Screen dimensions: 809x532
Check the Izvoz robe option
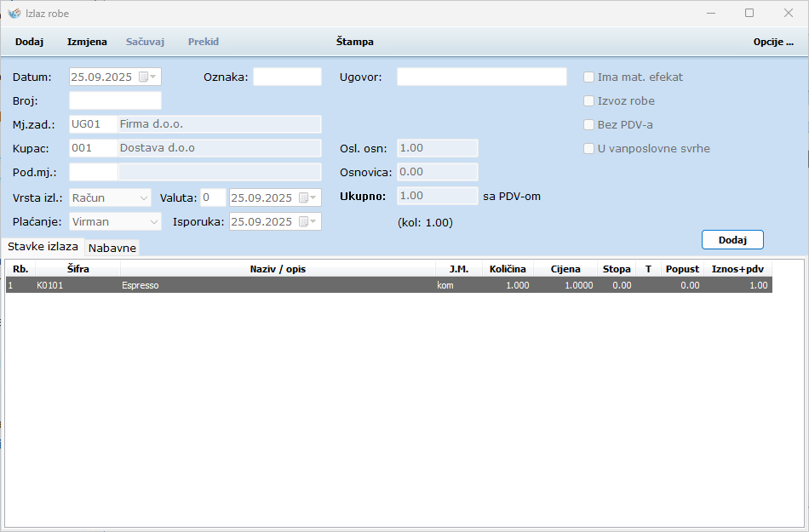588,100
